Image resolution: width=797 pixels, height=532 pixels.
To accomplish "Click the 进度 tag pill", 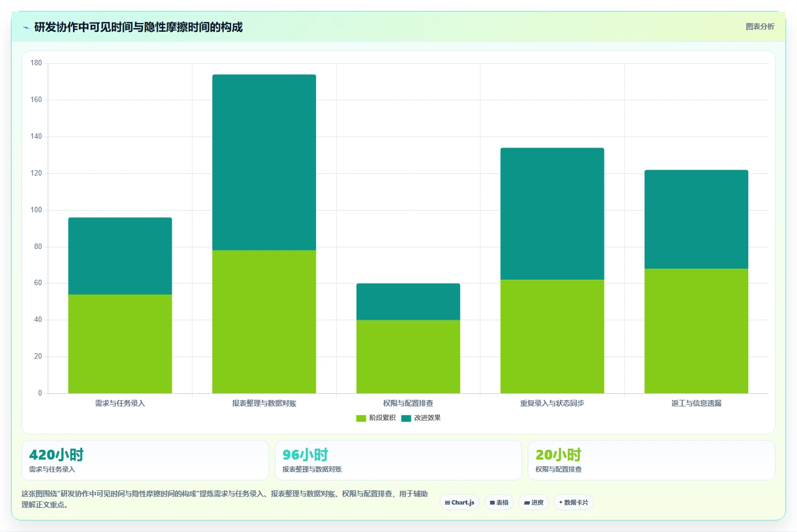I will click(534, 502).
